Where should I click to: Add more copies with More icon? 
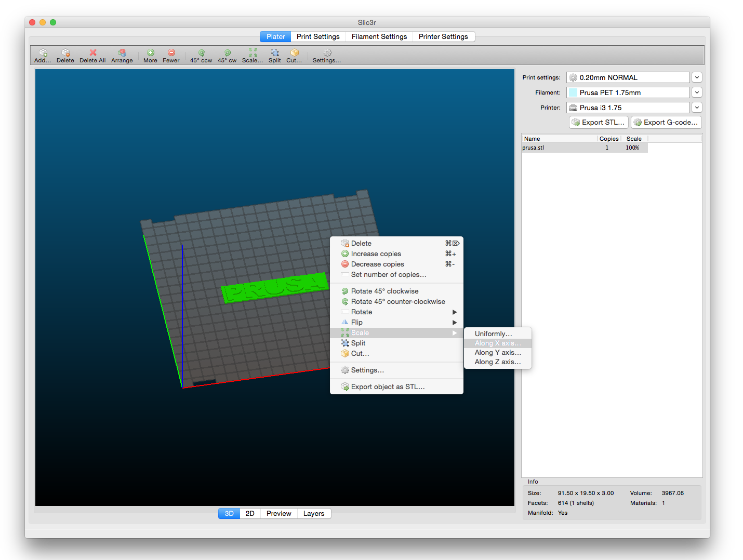151,53
